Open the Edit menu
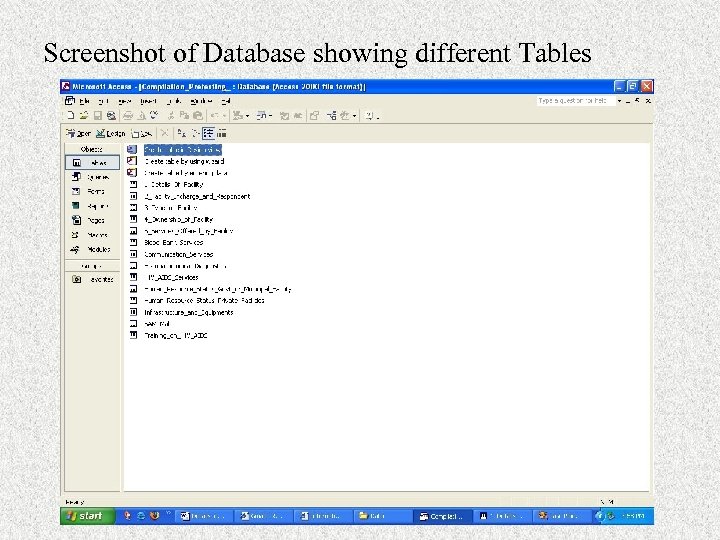The image size is (720, 540). [104, 101]
